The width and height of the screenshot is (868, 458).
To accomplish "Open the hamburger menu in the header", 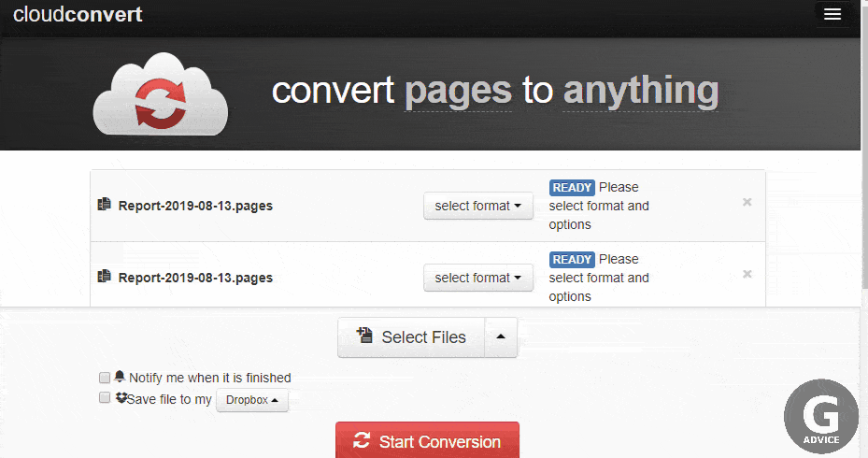I will tap(832, 14).
